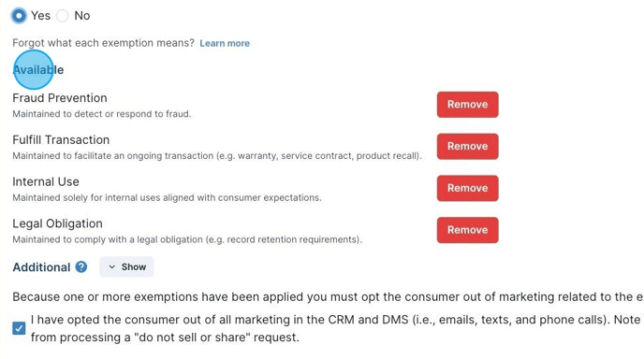Remove the Fraud Prevention exemption

tap(467, 105)
